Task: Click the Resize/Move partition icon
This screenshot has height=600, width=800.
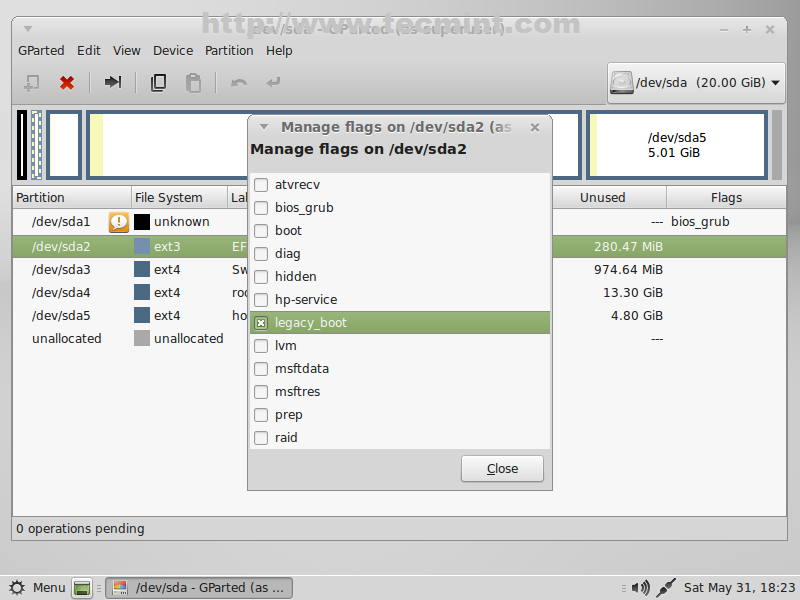Action: (x=113, y=82)
